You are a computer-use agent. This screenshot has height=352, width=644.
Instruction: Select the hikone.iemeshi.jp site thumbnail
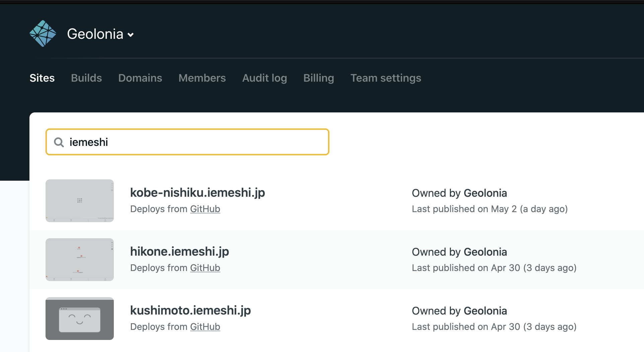click(79, 260)
